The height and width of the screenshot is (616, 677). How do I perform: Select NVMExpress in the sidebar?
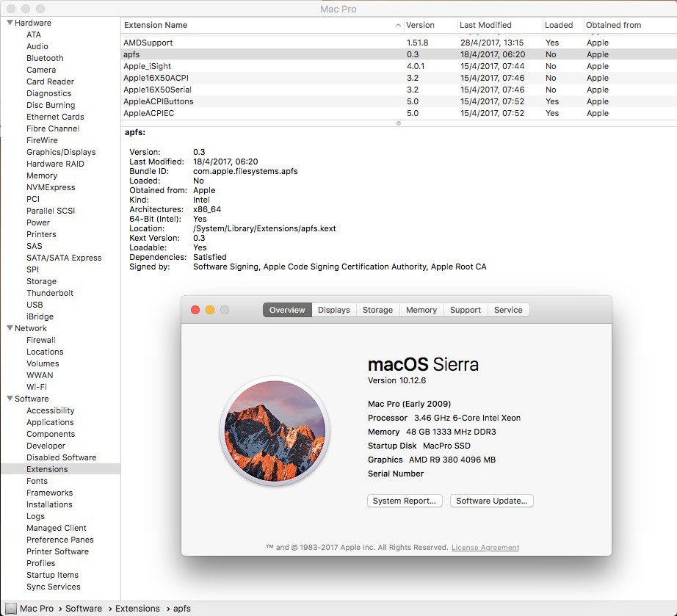pyautogui.click(x=51, y=187)
